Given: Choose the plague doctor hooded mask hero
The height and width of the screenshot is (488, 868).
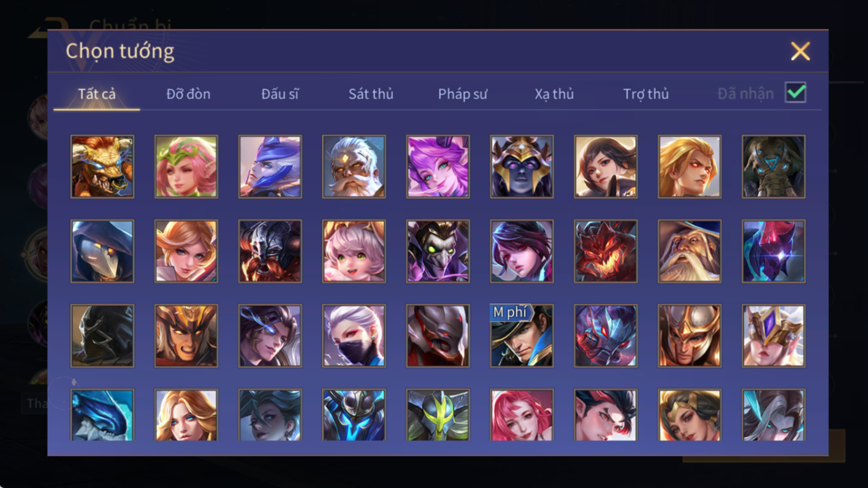Looking at the screenshot, I should (102, 251).
